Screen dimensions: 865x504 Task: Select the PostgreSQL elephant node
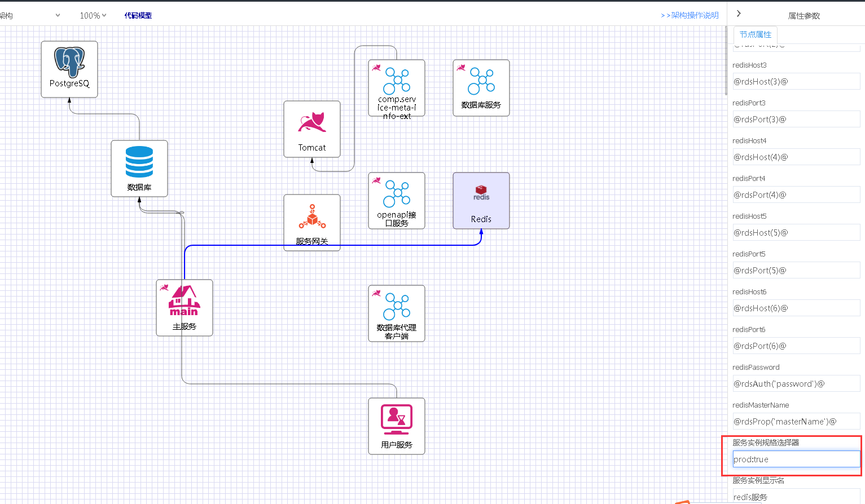point(69,68)
